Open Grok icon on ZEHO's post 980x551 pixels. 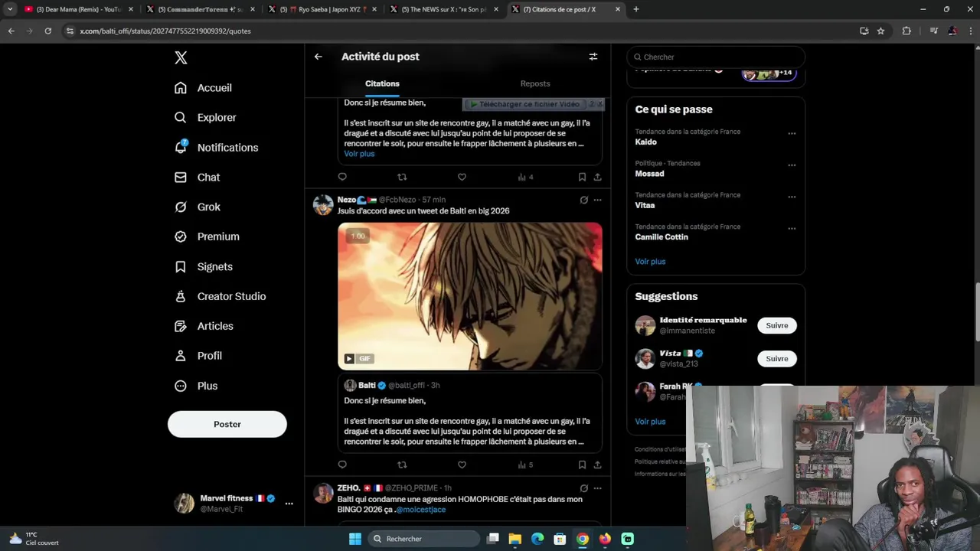point(583,488)
